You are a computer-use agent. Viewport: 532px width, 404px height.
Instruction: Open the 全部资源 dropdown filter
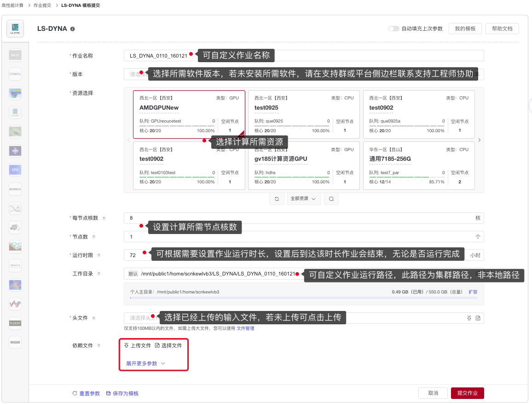click(x=303, y=199)
